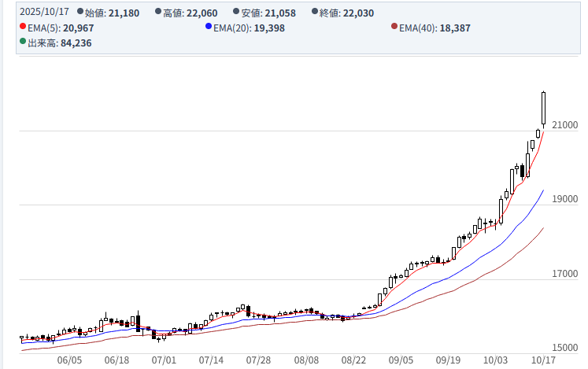Click the 07/28 date axis label
Viewport: 588px width, 369px height.
tap(258, 360)
